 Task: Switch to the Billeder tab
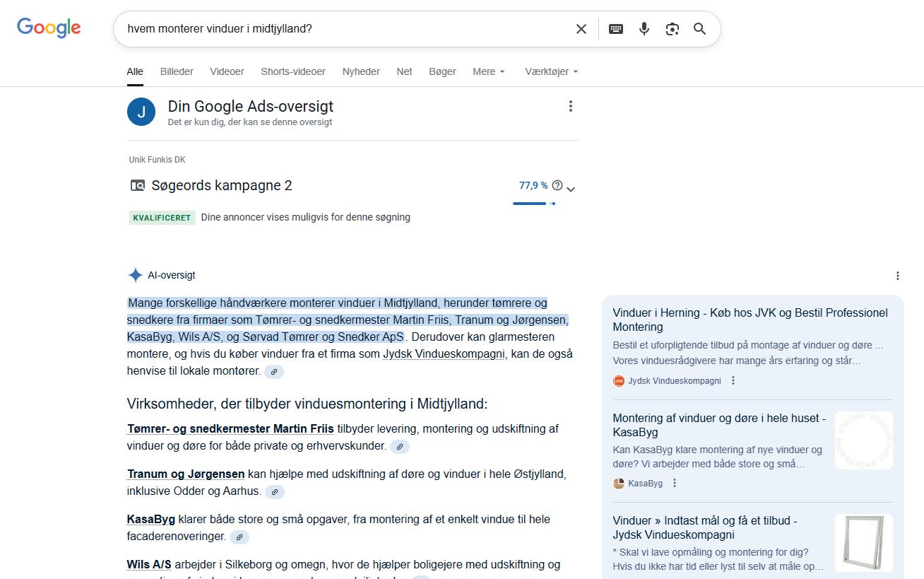coord(177,71)
